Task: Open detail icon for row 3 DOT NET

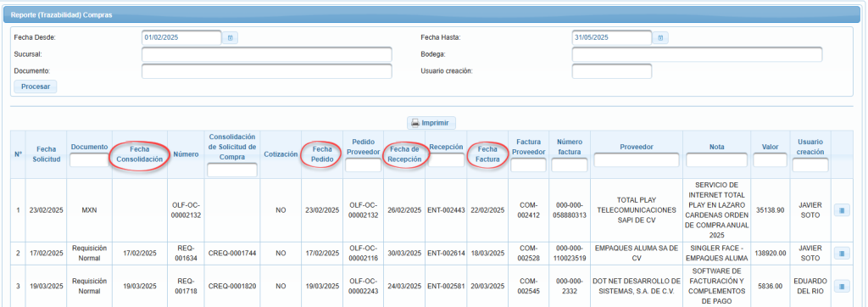Action: pyautogui.click(x=842, y=287)
